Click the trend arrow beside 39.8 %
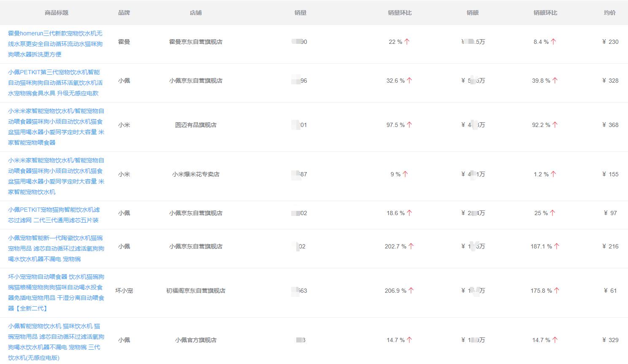The width and height of the screenshot is (628, 364). click(555, 81)
